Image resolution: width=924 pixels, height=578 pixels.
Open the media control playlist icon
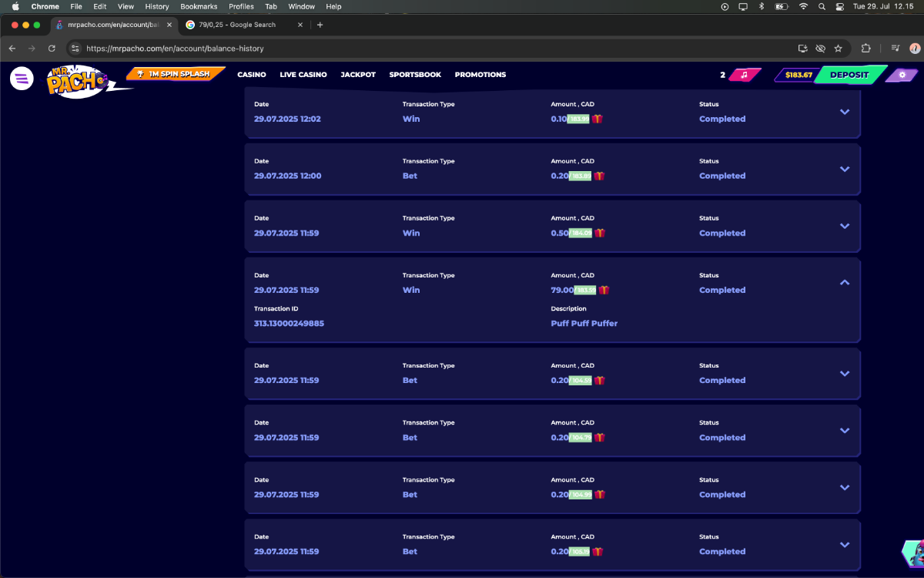click(x=896, y=48)
